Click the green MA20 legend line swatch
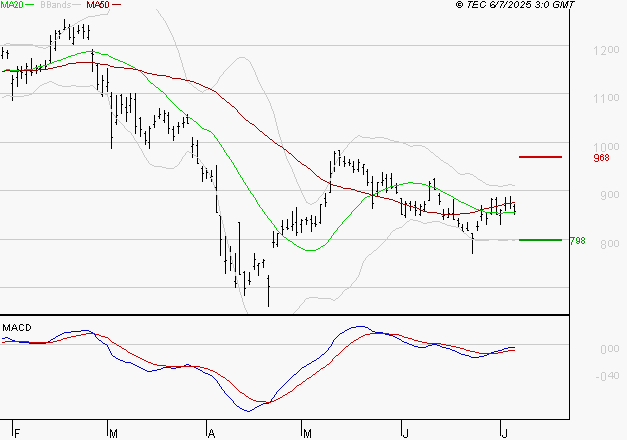The image size is (627, 440). 29,5
